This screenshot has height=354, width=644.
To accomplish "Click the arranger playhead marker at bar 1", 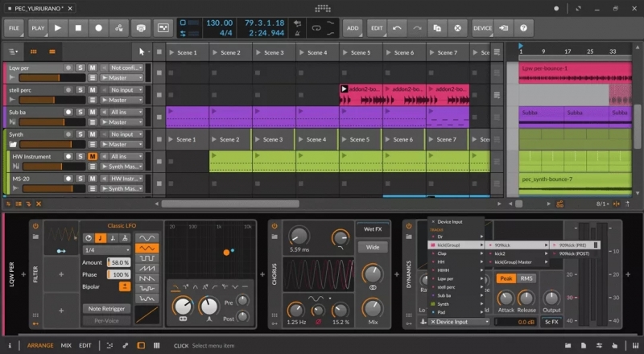I will point(521,46).
